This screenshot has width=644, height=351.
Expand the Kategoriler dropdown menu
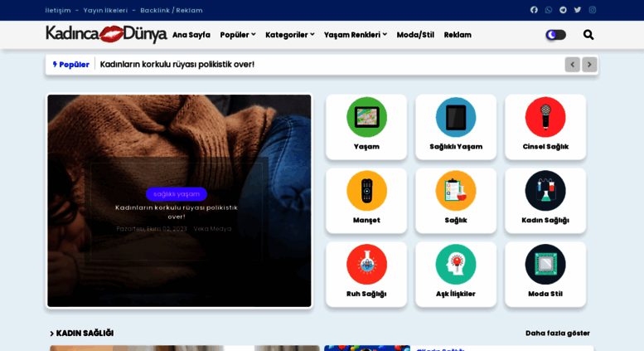point(290,35)
